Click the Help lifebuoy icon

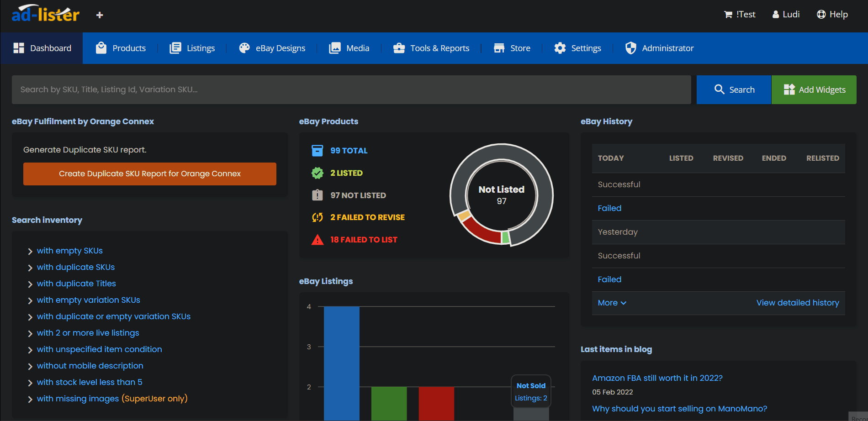coord(821,15)
